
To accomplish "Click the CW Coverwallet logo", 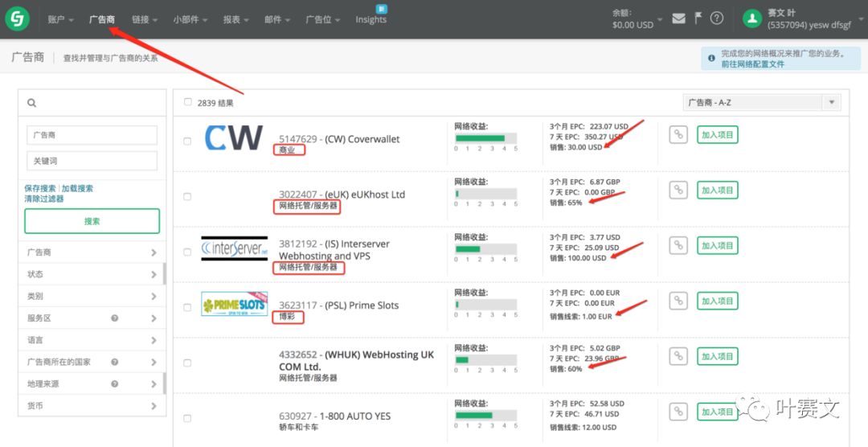I will [x=234, y=137].
